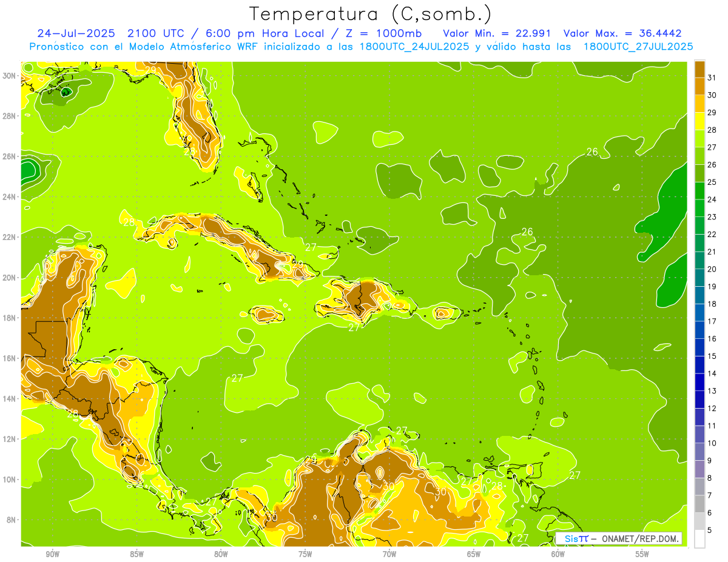Screen dimensions: 728x562
Task: Click the "90W" longitude axis label
Action: (x=53, y=555)
